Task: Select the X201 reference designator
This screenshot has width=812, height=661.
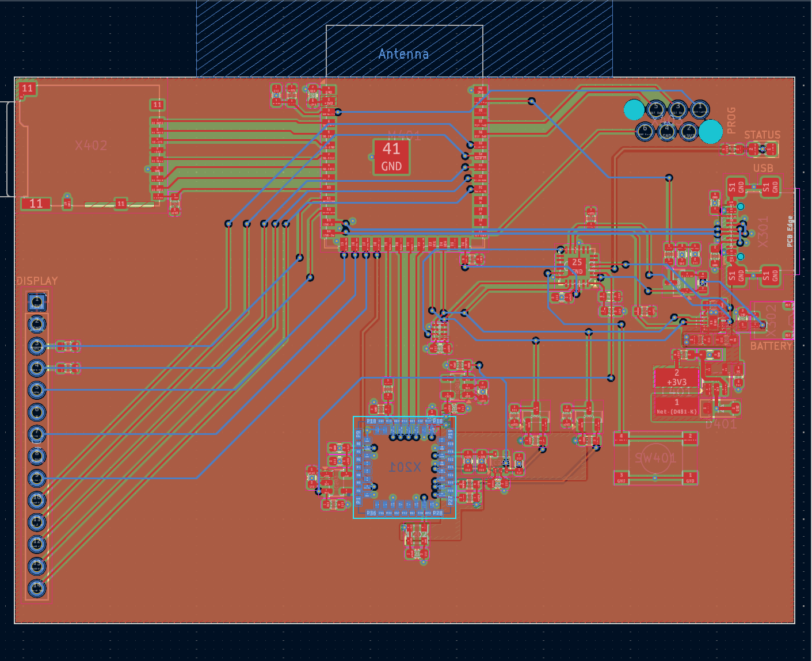Action: pyautogui.click(x=405, y=467)
